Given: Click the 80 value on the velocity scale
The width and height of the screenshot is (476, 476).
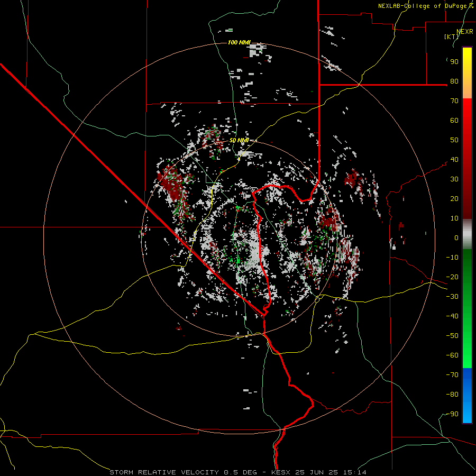Looking at the screenshot, I should point(454,81).
